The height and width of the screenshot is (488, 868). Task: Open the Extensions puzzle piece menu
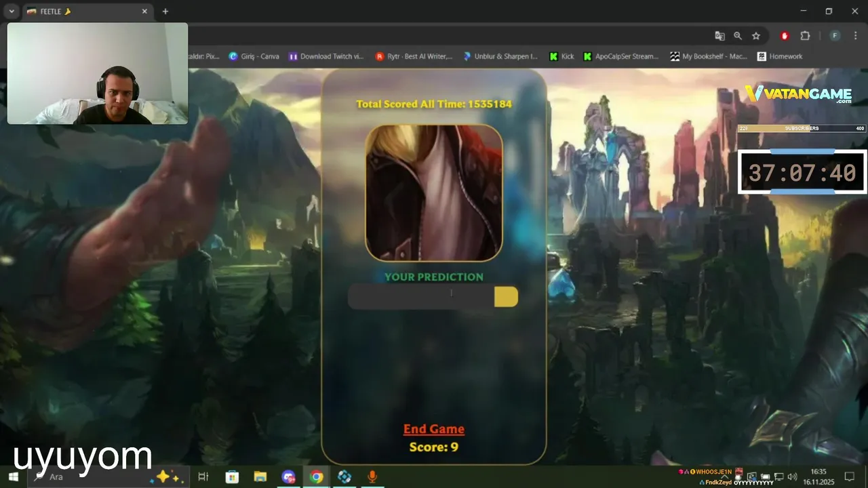(805, 36)
